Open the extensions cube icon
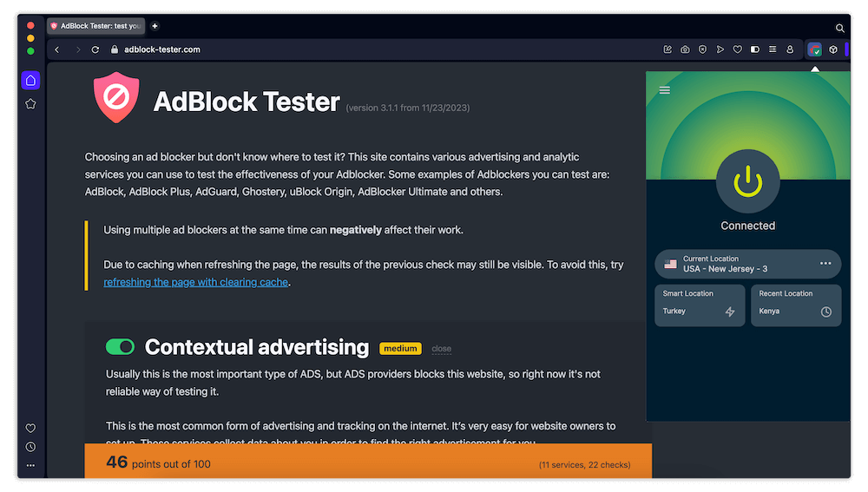Viewport: 868px width, 492px height. pos(833,49)
